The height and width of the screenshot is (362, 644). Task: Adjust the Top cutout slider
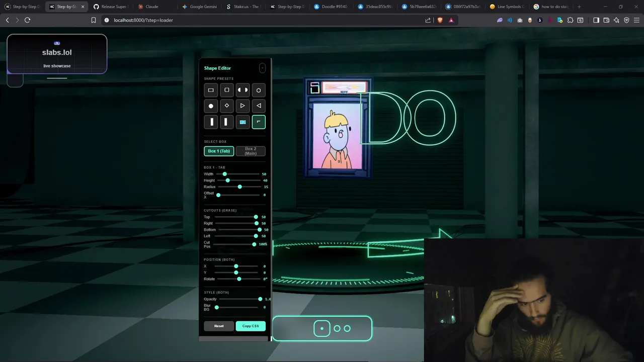pyautogui.click(x=236, y=217)
